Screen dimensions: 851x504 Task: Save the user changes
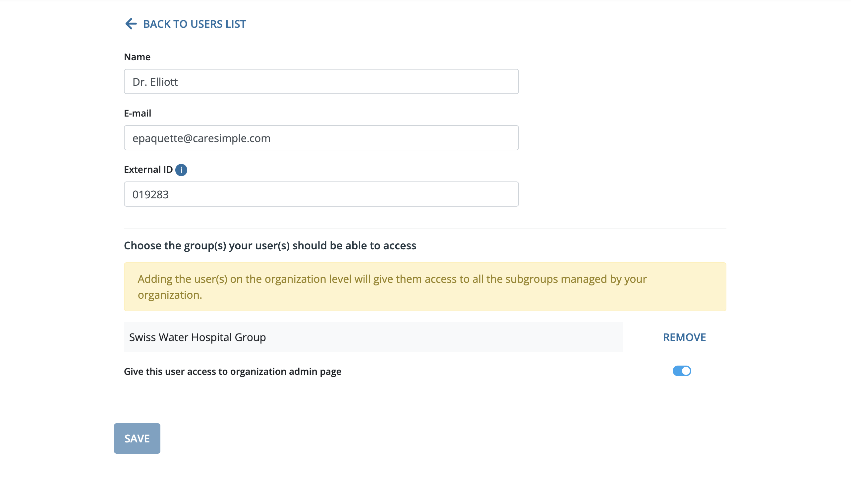pyautogui.click(x=137, y=438)
